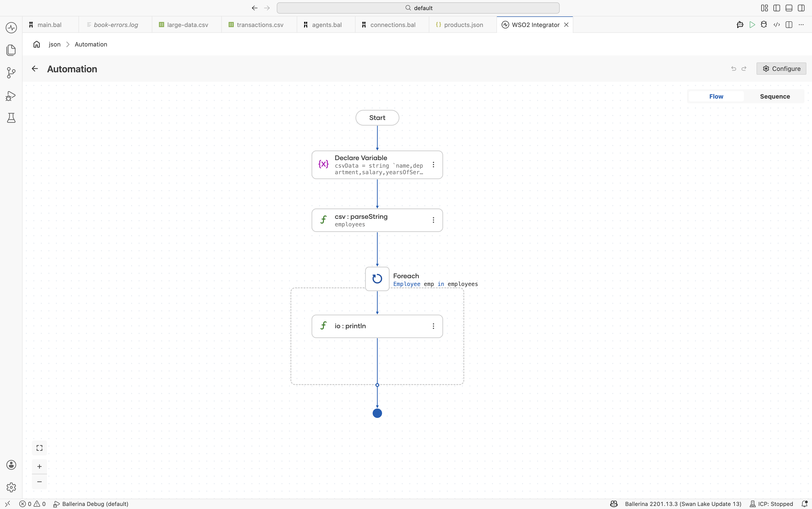Open editor More Actions ellipsis
The height and width of the screenshot is (509, 812).
801,25
